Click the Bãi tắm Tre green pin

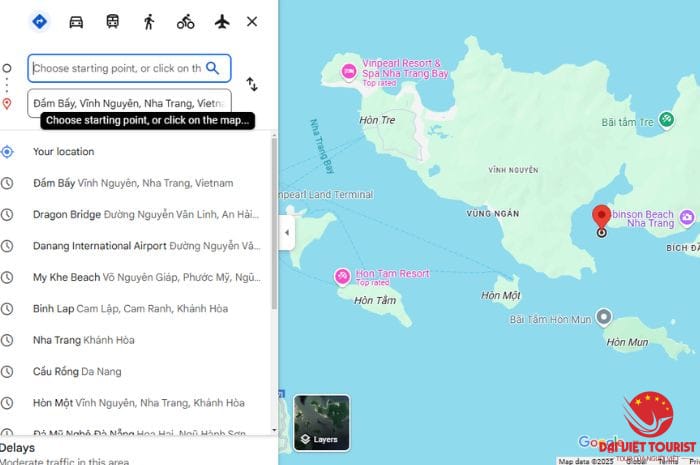click(x=667, y=120)
